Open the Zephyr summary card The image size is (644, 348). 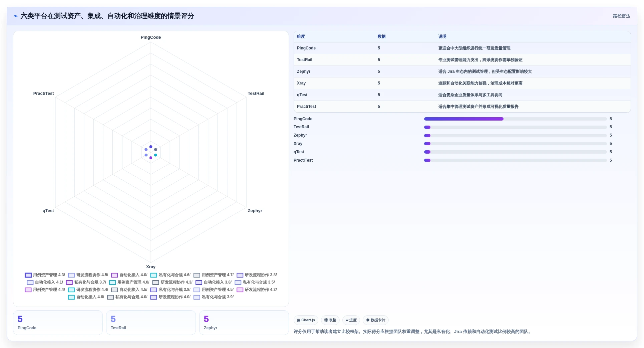[244, 323]
